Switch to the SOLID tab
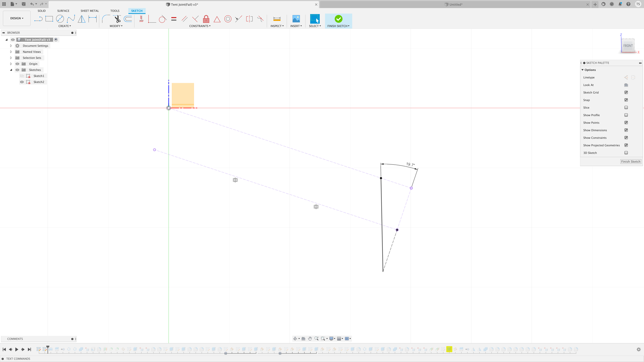Image resolution: width=644 pixels, height=362 pixels. 42,11
